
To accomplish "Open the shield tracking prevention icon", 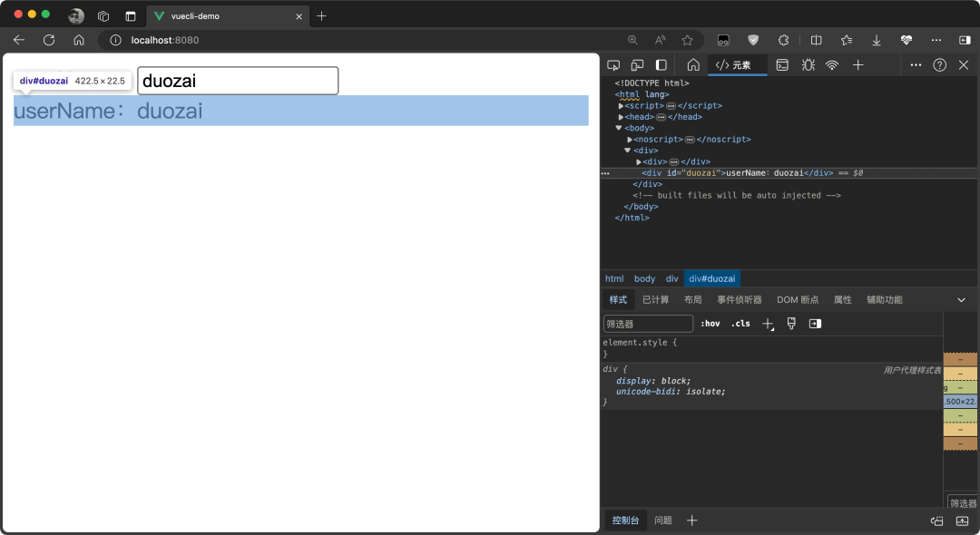I will click(753, 40).
